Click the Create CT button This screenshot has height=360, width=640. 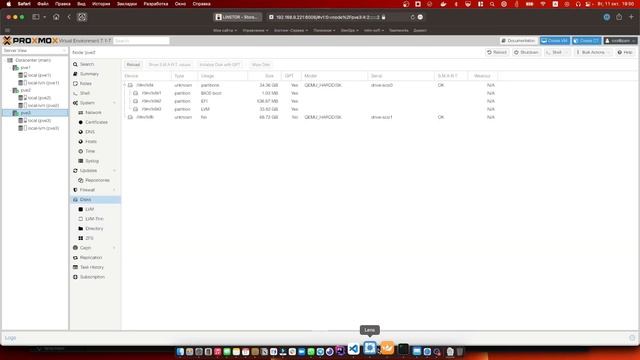click(587, 41)
